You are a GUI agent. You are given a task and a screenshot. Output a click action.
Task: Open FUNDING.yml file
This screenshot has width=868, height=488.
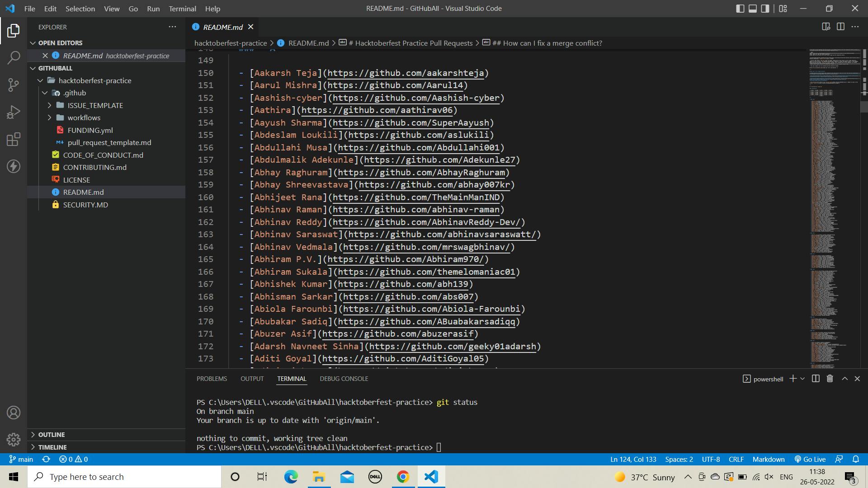point(106,130)
